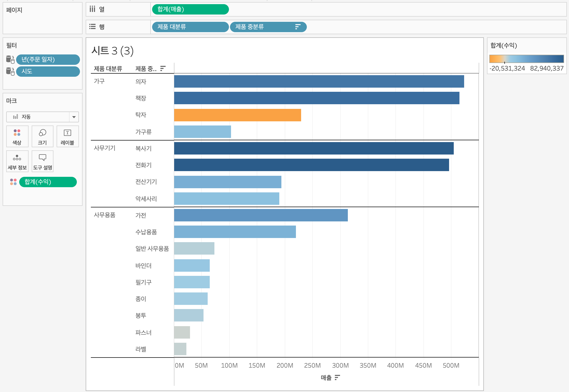Open the 자동 mark type dropdown
This screenshot has width=569, height=392.
(x=74, y=117)
